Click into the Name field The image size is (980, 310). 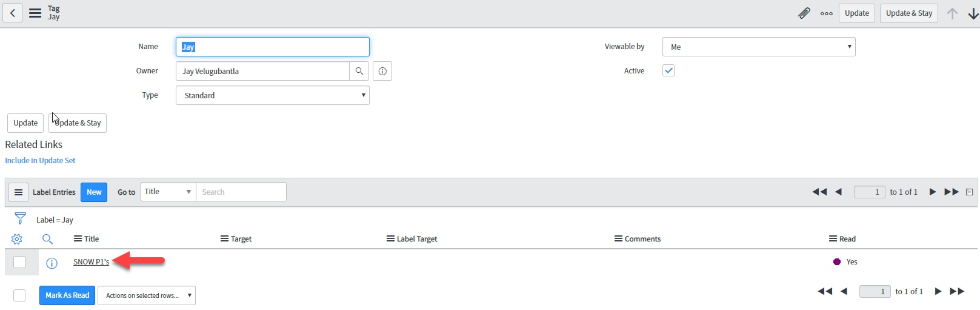(273, 47)
